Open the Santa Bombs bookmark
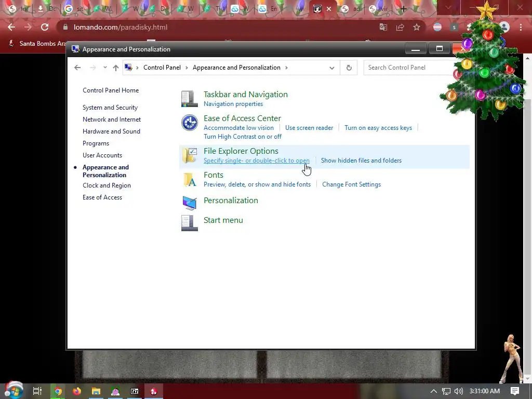 pos(37,44)
